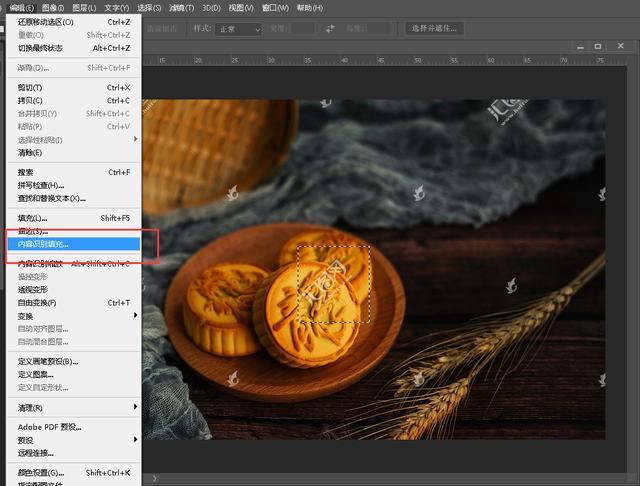Choose 透视变形 menu entry
640x486 pixels.
74,290
